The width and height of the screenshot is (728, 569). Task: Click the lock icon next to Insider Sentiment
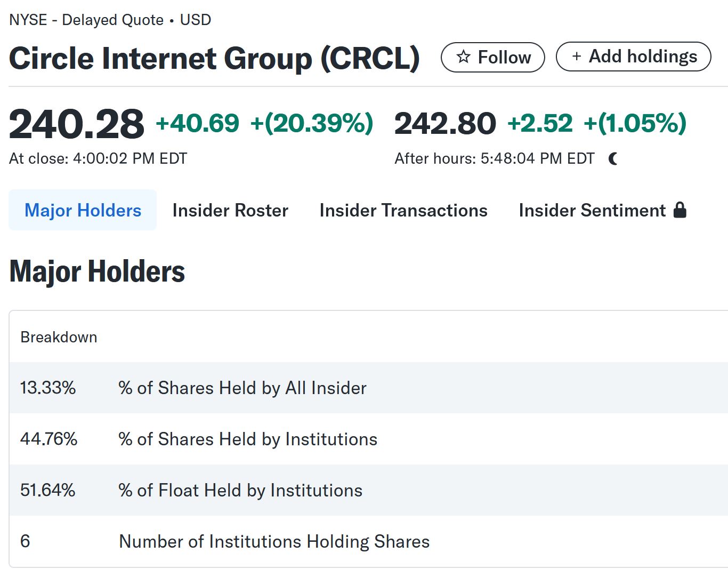(680, 210)
